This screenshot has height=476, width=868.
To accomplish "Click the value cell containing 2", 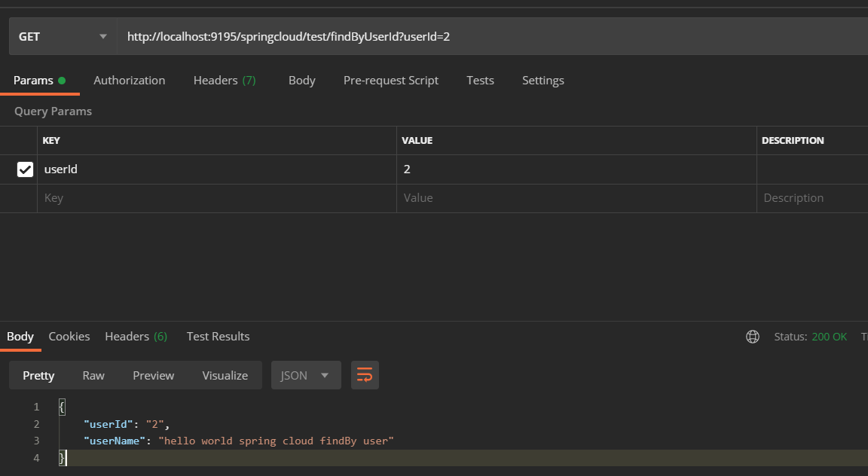I will pos(576,169).
